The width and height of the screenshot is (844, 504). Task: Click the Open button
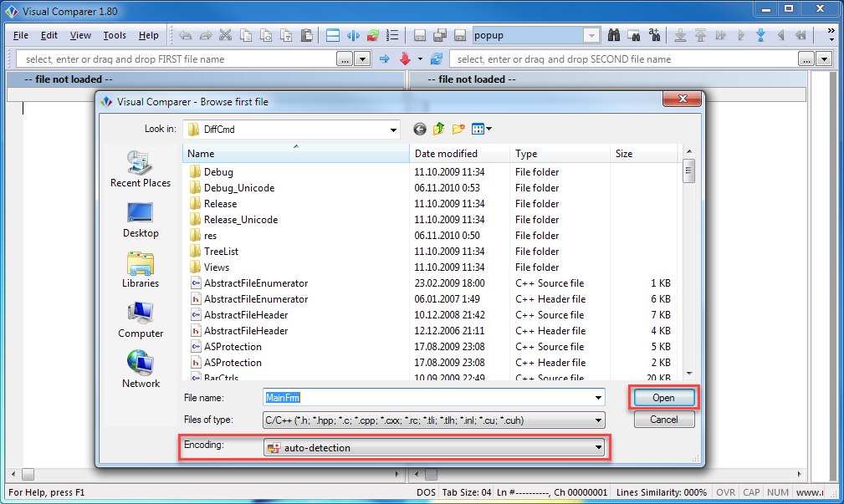pyautogui.click(x=663, y=398)
